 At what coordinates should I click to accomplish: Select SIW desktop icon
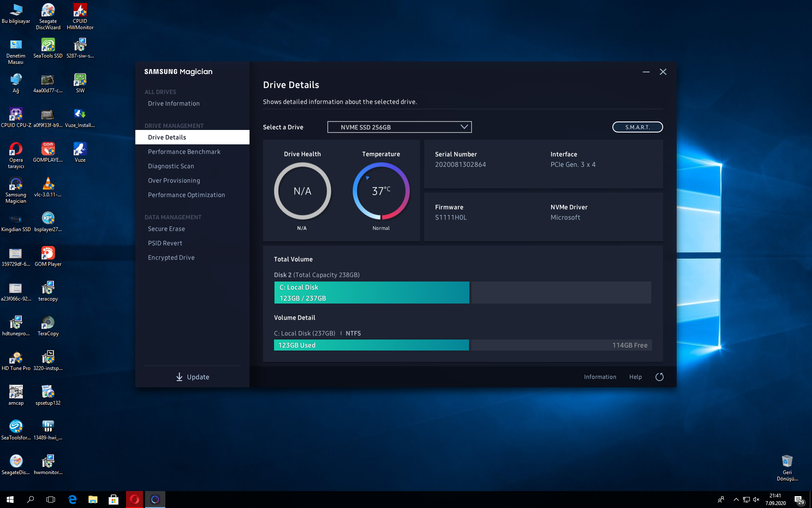tap(80, 83)
